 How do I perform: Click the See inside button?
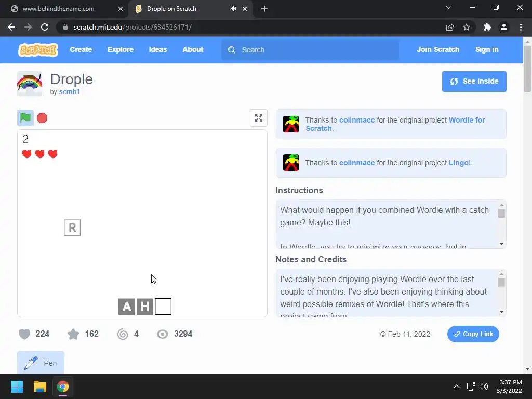click(x=474, y=82)
